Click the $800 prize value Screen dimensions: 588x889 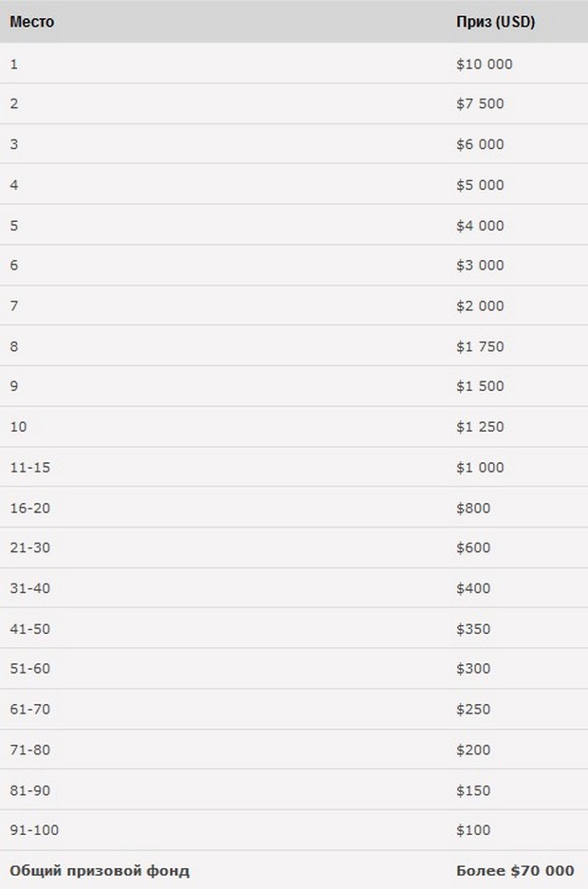point(473,508)
